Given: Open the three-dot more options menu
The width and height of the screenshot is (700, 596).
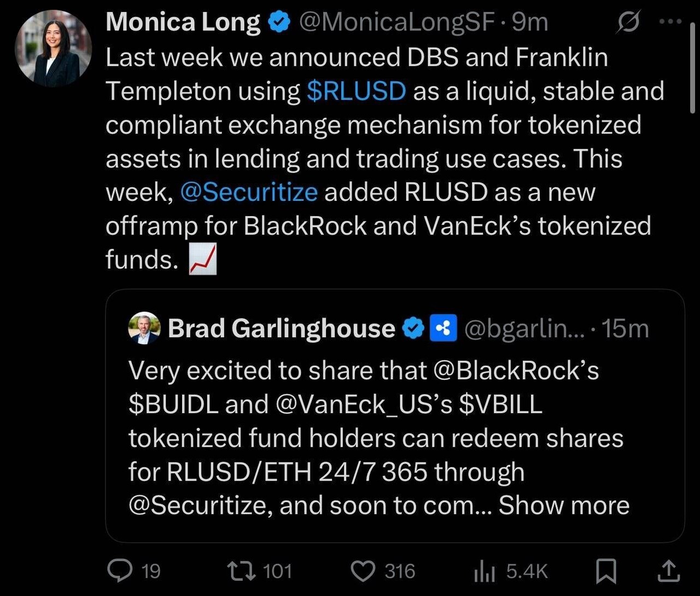Looking at the screenshot, I should click(670, 22).
